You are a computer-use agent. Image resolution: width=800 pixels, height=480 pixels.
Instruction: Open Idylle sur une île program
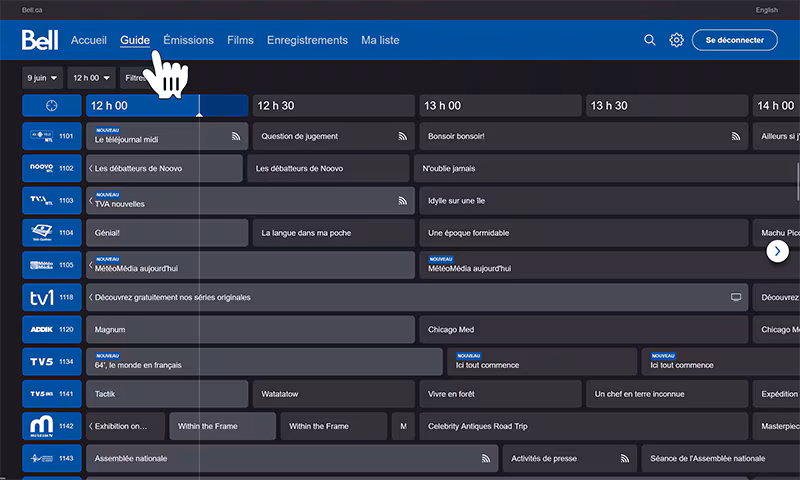point(609,200)
